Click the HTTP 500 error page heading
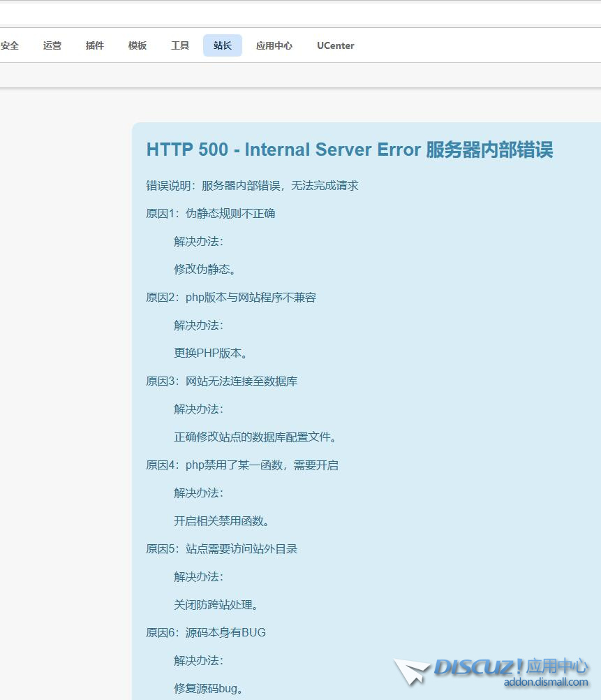The width and height of the screenshot is (601, 700). 349,150
